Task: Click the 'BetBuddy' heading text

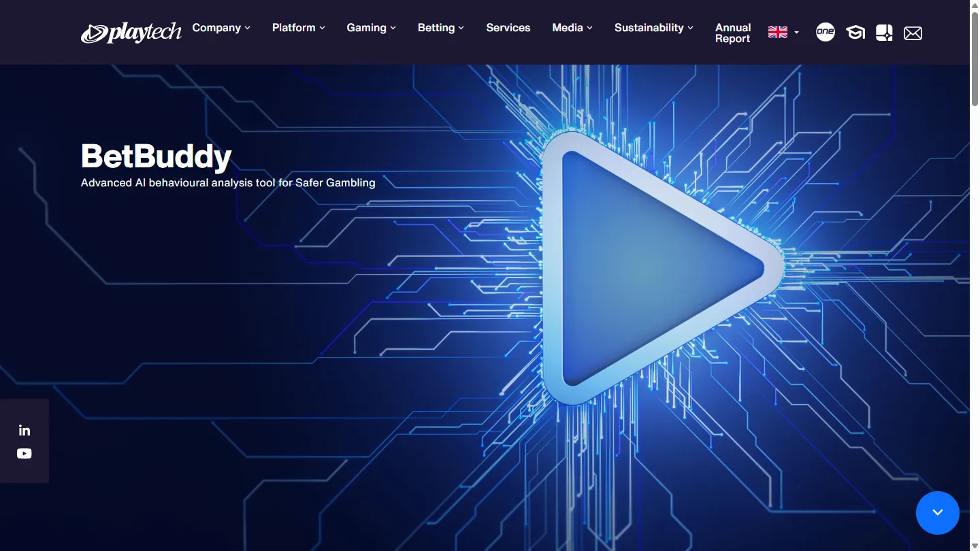Action: [x=157, y=156]
